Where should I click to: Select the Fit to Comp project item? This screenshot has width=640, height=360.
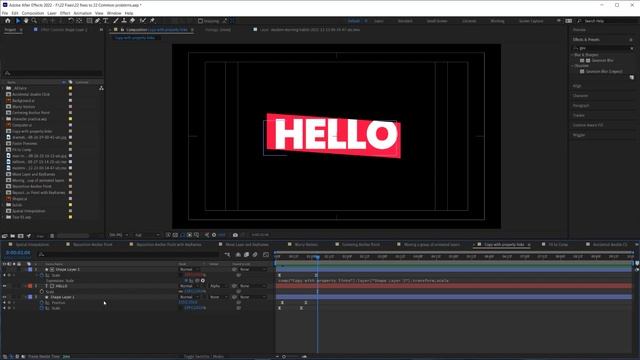pyautogui.click(x=22, y=150)
